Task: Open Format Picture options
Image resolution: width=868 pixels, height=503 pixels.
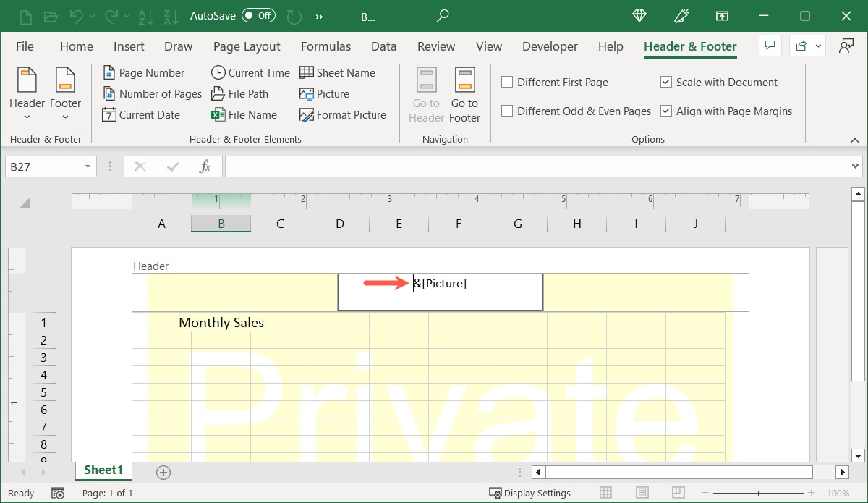Action: coord(342,115)
